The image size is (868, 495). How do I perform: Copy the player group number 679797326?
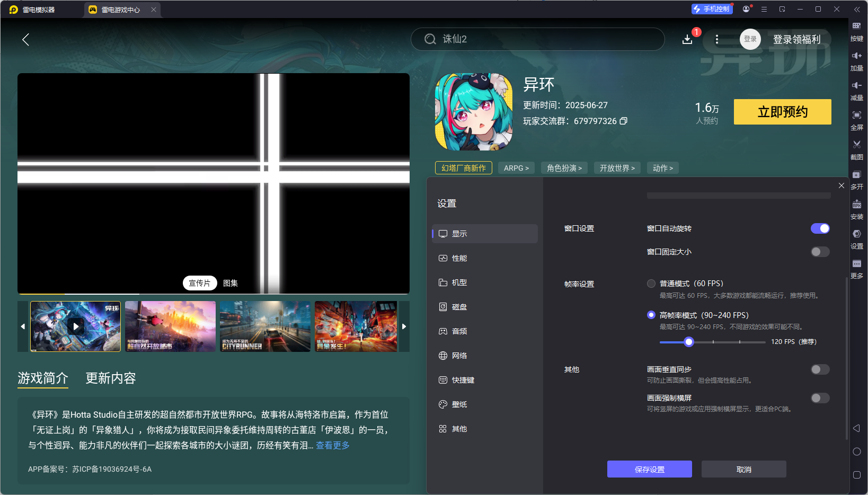624,121
